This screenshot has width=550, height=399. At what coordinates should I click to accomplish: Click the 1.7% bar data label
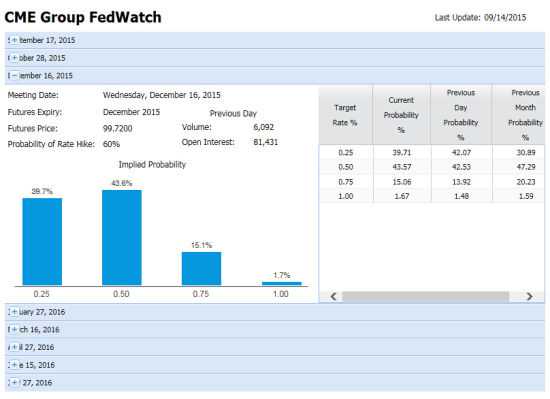pyautogui.click(x=281, y=275)
